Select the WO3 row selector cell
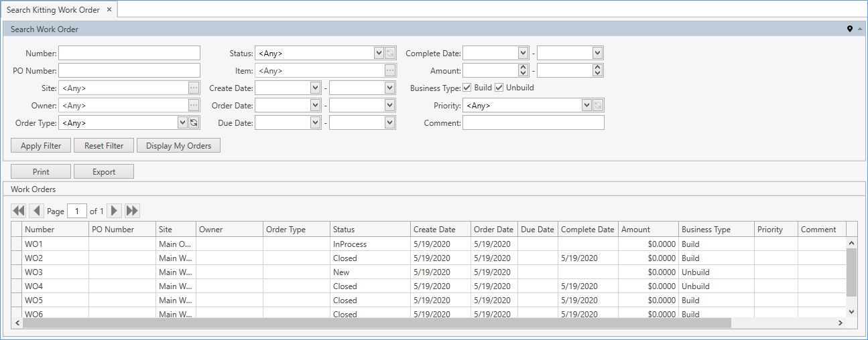 click(x=17, y=272)
